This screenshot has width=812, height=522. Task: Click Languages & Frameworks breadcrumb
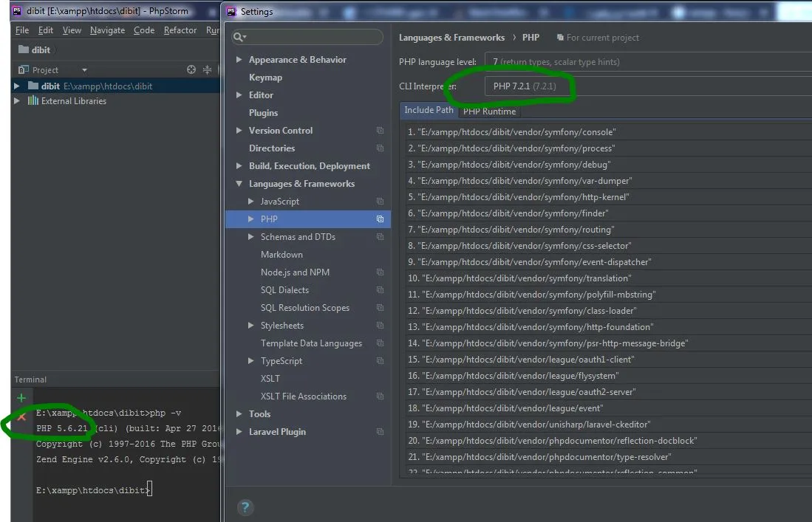pos(451,37)
